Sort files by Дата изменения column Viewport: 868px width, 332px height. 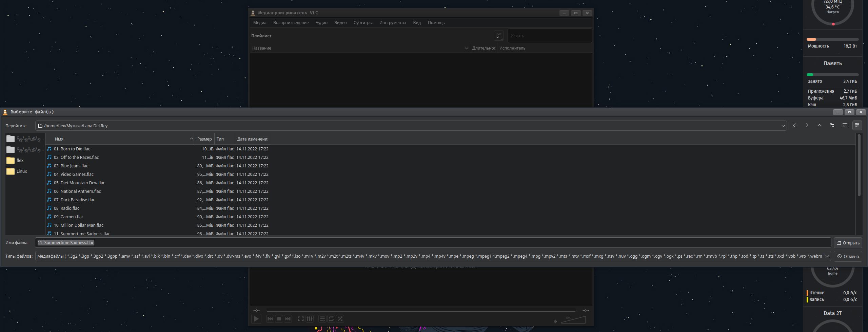[253, 139]
